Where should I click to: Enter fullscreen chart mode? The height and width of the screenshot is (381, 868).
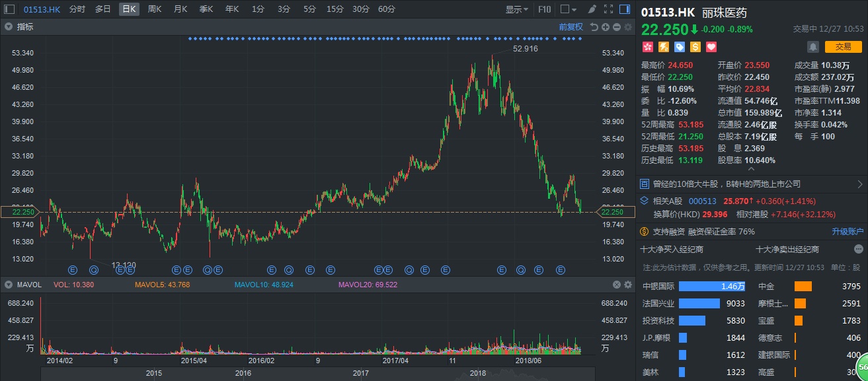point(608,9)
